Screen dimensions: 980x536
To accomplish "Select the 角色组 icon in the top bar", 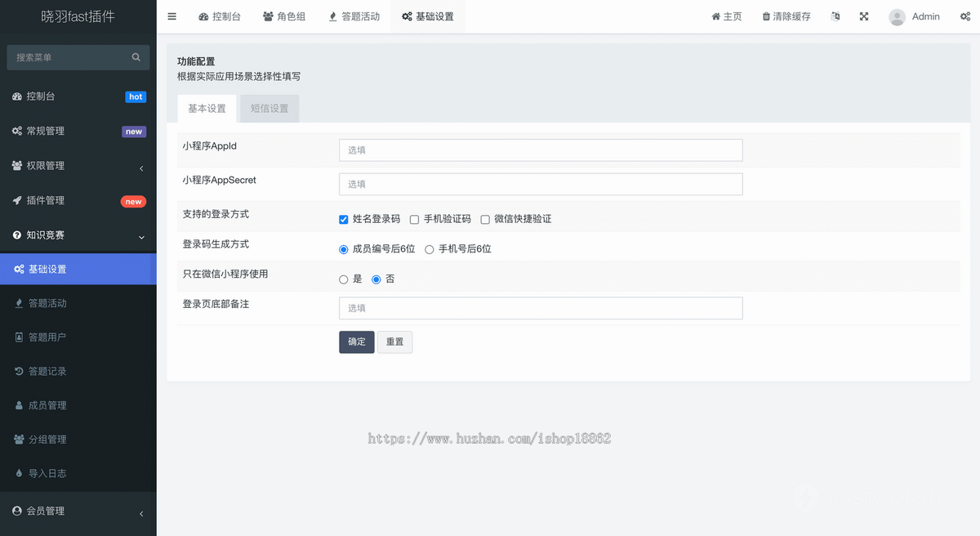I will coord(284,16).
